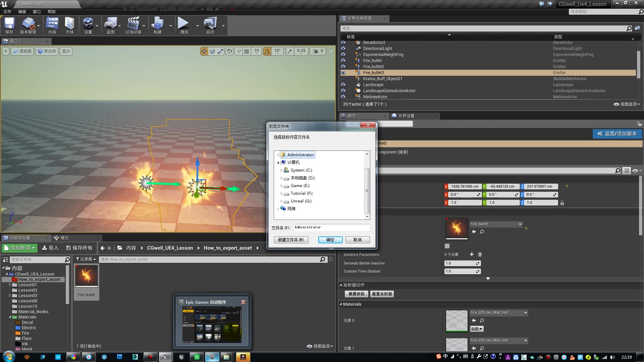Click 确定 in the browse folder dialog
This screenshot has height=362, width=644.
[x=330, y=240]
